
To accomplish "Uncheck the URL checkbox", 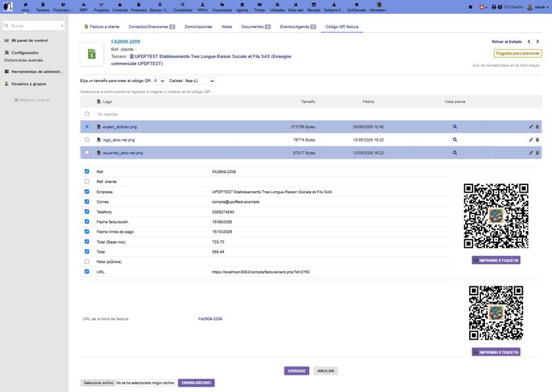I will (x=87, y=271).
